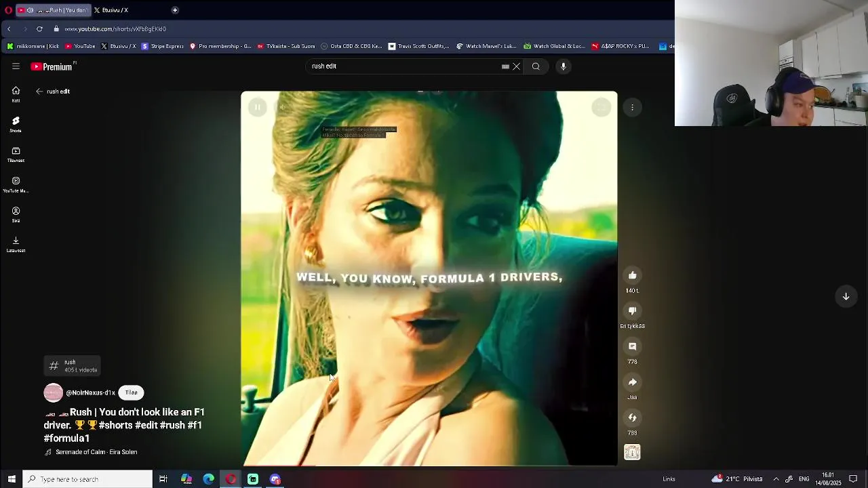Go back with the arrow beside rush edit
Screen dimensions: 868x488
click(39, 91)
